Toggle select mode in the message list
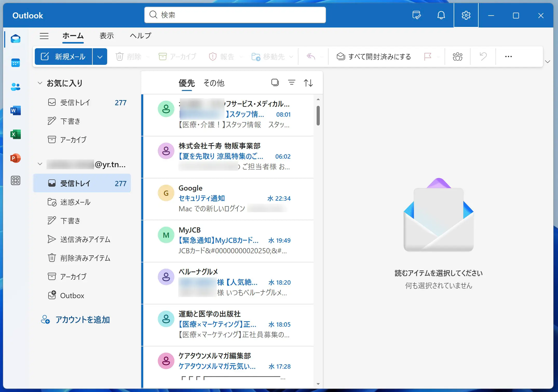This screenshot has width=558, height=392. tap(275, 82)
